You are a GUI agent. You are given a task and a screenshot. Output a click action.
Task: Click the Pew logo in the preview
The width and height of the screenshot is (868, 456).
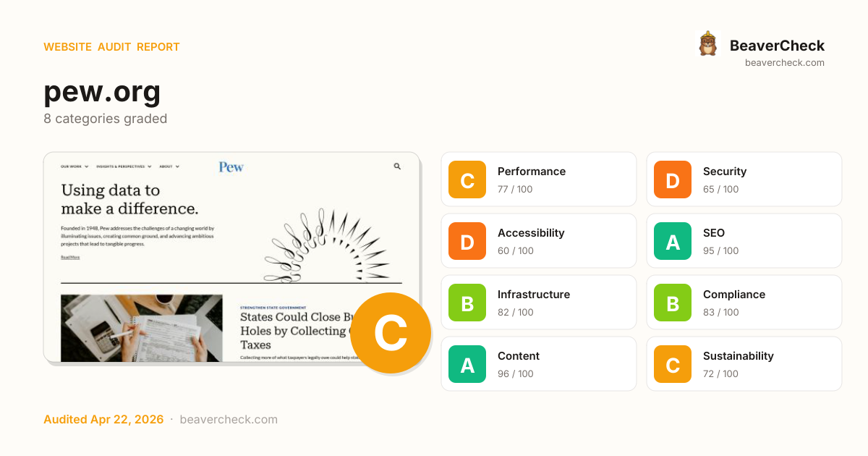[231, 167]
